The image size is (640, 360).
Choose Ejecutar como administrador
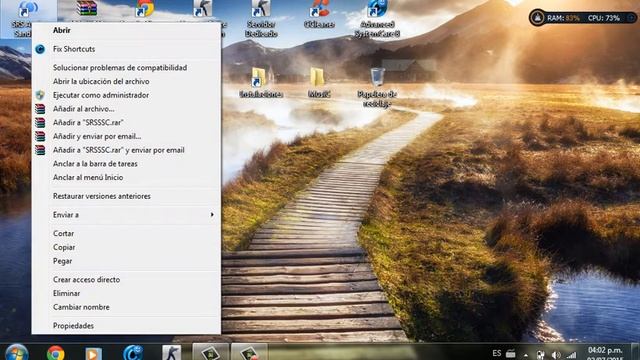[126, 95]
